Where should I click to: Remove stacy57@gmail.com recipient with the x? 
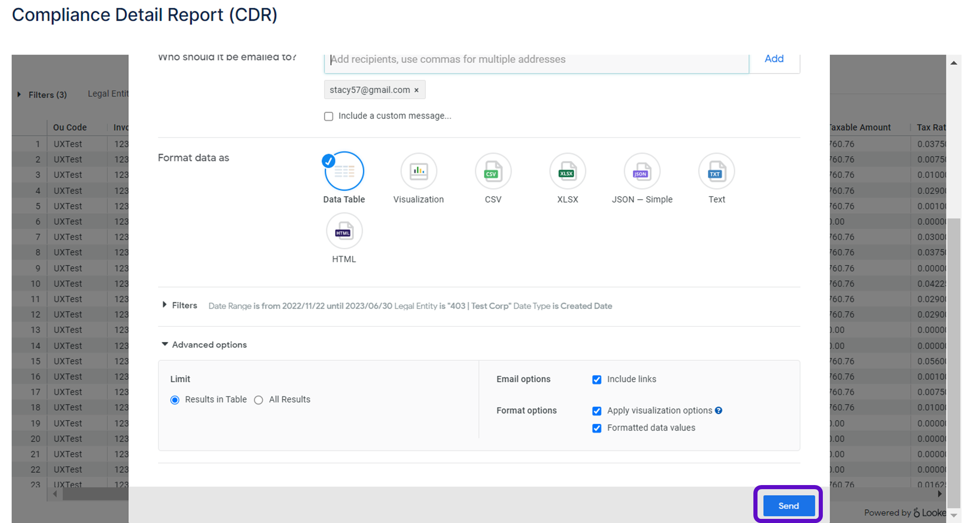(416, 90)
